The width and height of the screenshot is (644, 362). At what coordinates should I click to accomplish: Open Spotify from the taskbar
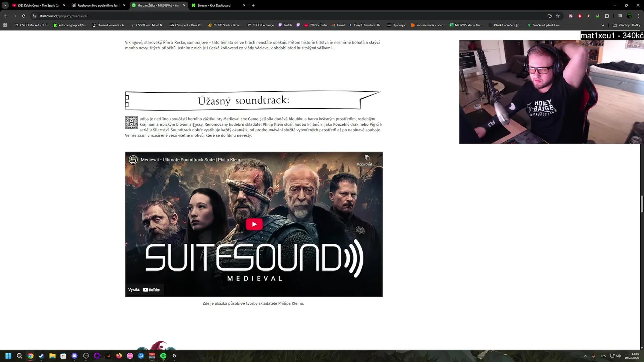pyautogui.click(x=163, y=356)
